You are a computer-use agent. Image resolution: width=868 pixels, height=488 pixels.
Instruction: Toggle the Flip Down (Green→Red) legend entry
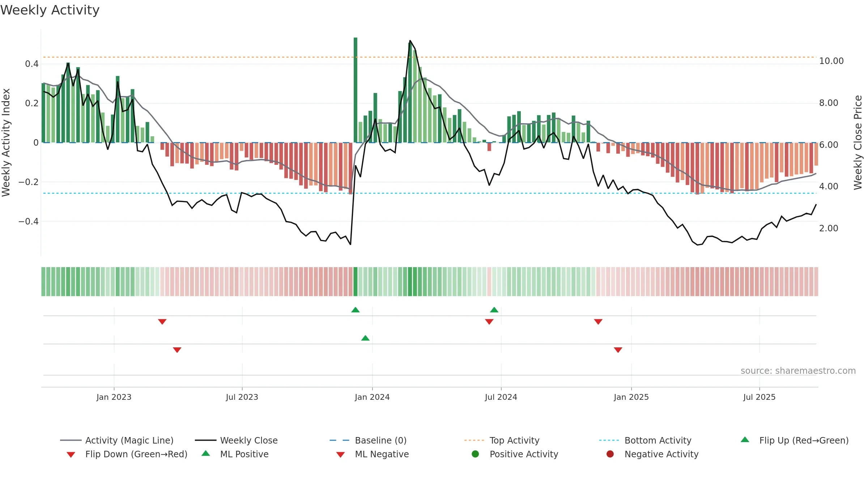point(127,454)
